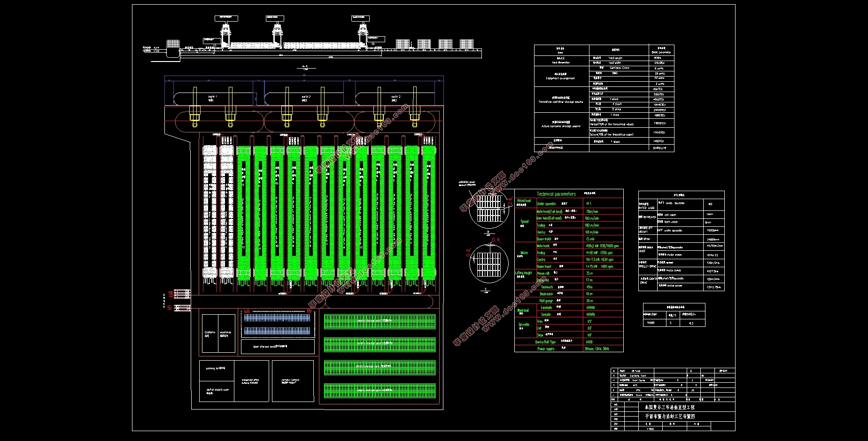The width and height of the screenshot is (868, 441).
Task: Select the green "Speed" group label
Action: (524, 222)
